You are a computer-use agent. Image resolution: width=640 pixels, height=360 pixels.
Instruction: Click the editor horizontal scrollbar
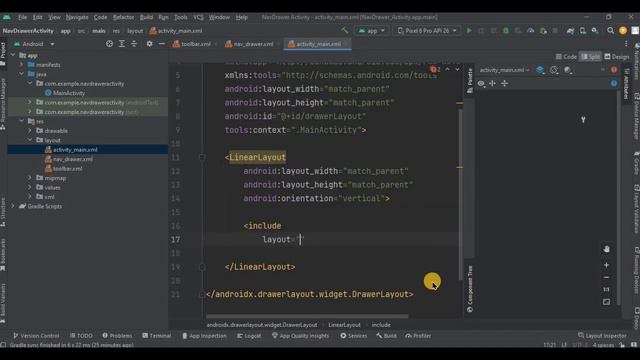[307, 316]
